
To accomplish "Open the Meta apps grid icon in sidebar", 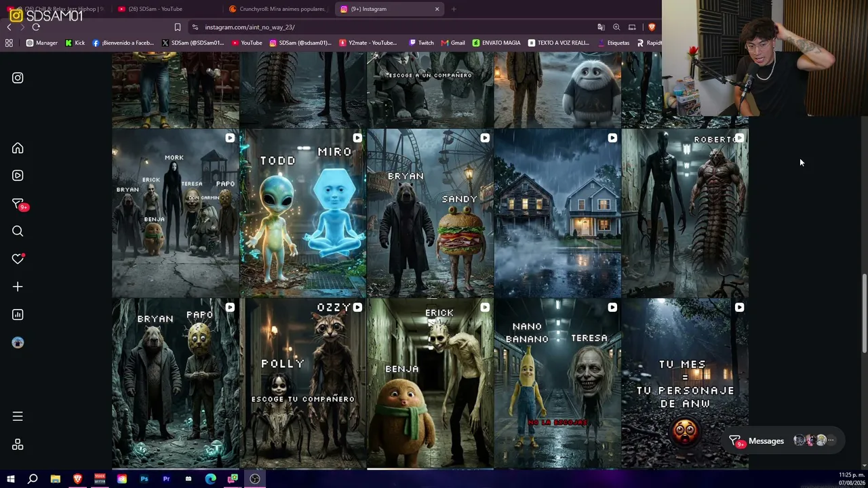I will coord(18,445).
